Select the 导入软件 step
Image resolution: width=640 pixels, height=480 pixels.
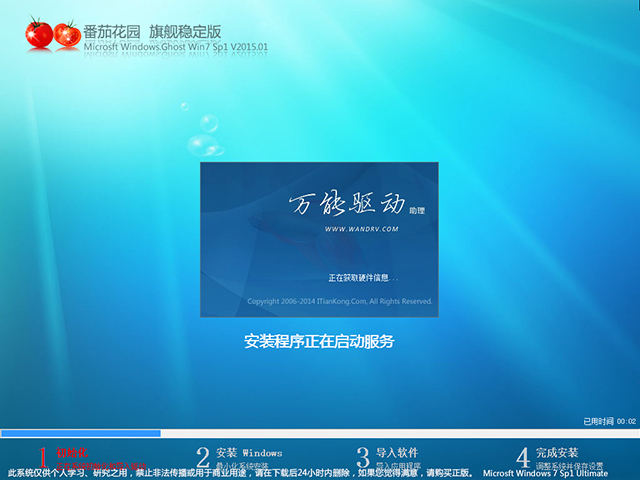pos(396,453)
